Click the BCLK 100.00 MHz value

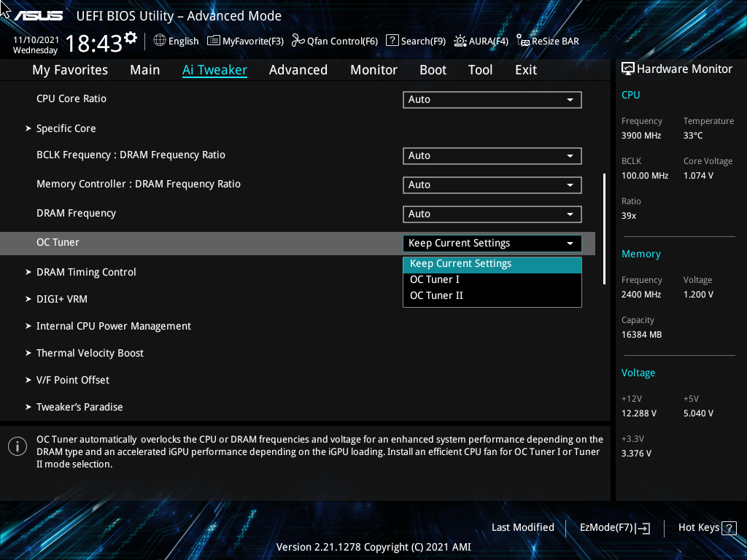[645, 176]
